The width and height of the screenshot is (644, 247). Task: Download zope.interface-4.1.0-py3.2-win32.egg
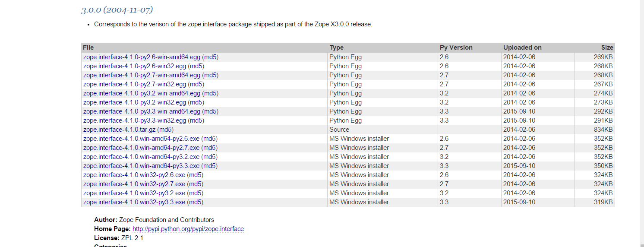point(135,102)
